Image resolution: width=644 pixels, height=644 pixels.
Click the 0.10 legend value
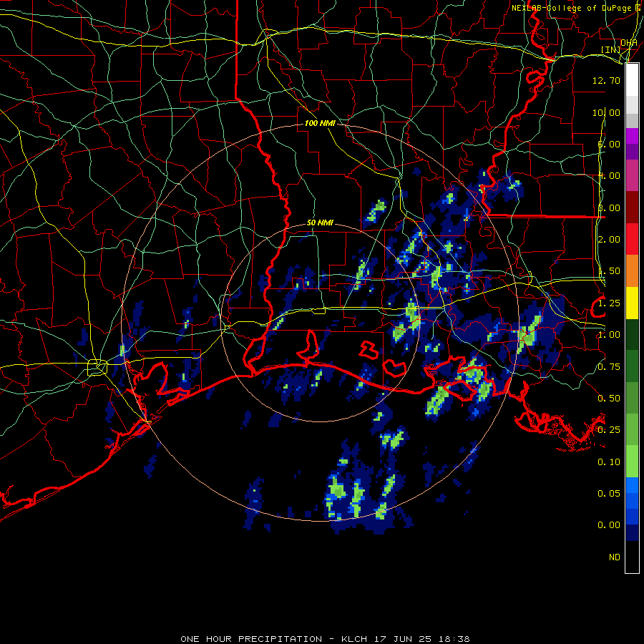point(609,462)
